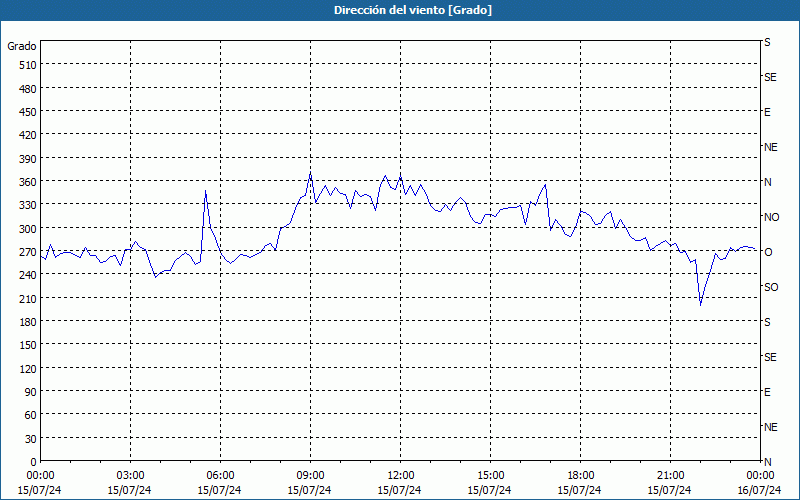Viewport: 800px width, 500px height.
Task: Click the 16/07/24 date label
Action: click(x=759, y=490)
